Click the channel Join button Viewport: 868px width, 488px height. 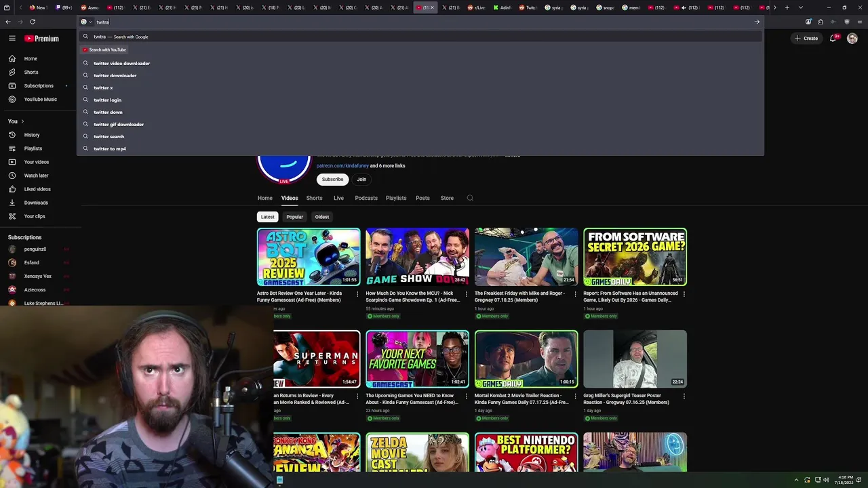361,180
